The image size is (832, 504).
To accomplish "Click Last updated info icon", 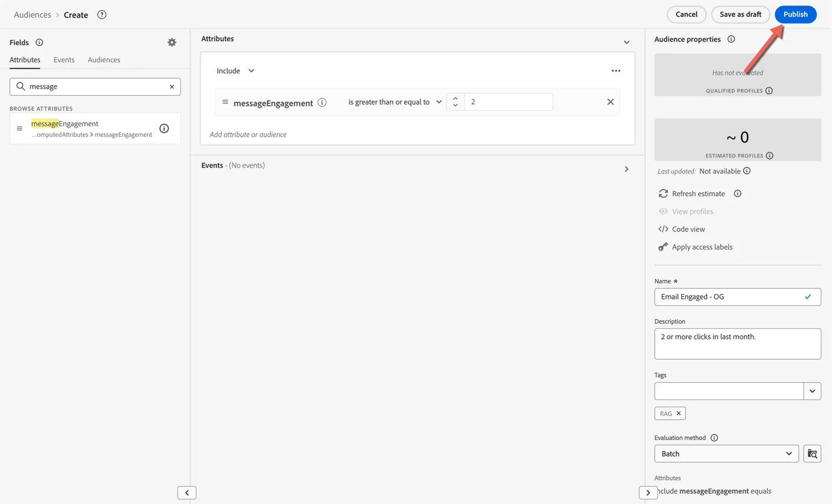I will [x=747, y=171].
